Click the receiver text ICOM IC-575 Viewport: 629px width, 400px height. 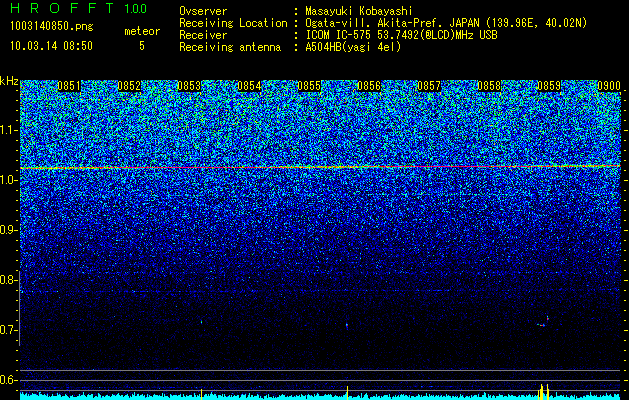[340, 35]
